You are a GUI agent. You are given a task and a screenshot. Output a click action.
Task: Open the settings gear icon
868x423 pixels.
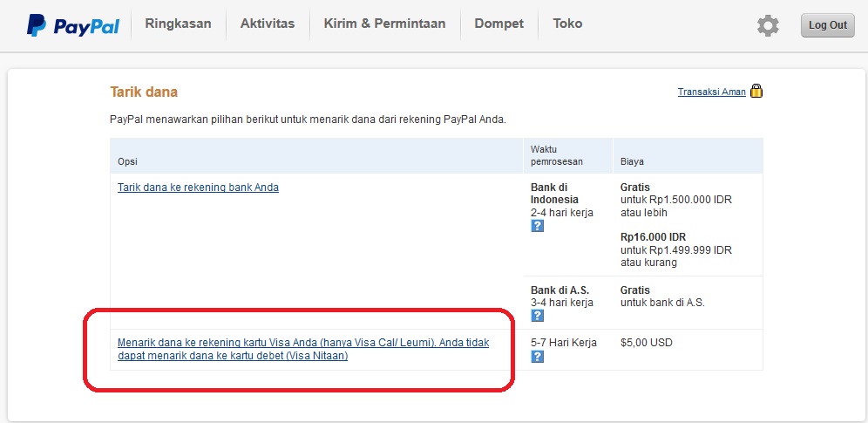tap(768, 25)
